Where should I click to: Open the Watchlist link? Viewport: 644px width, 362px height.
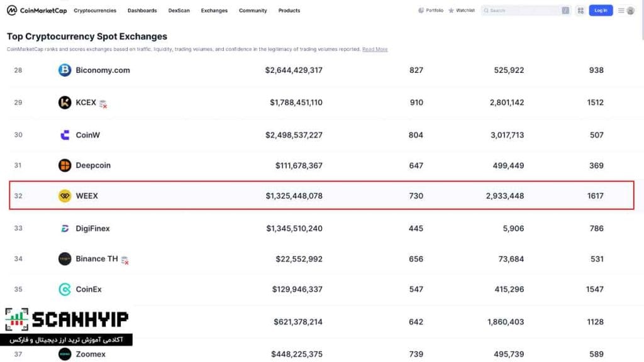465,10
